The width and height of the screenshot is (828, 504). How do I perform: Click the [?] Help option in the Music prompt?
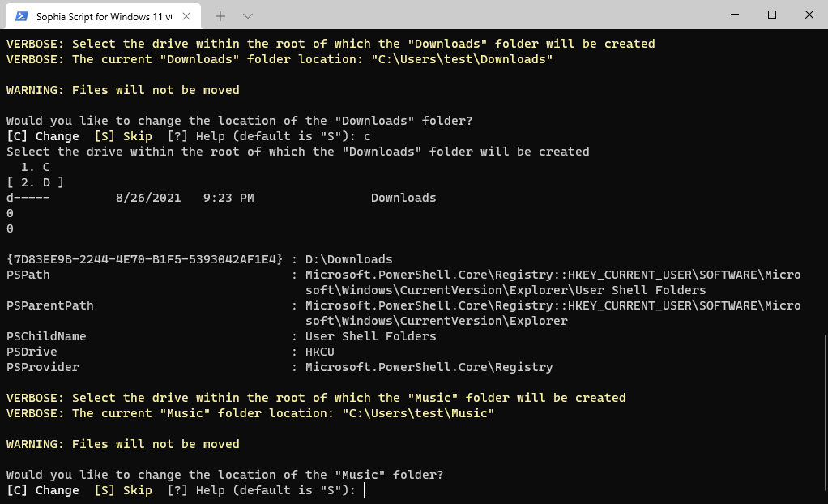(196, 490)
